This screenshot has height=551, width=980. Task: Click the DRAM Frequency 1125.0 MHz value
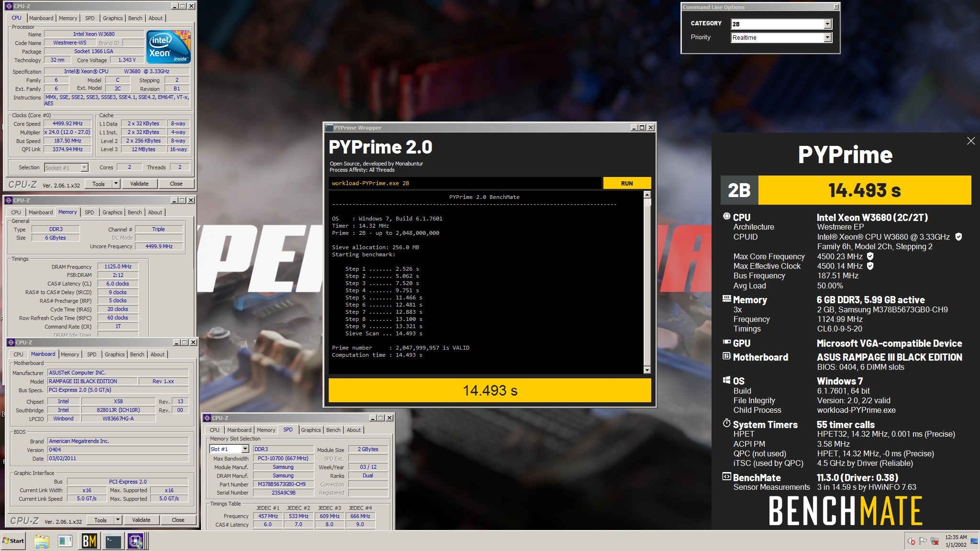pos(118,266)
